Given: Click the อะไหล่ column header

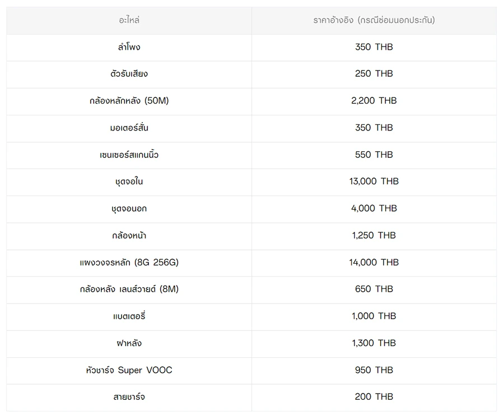Looking at the screenshot, I should coord(129,20).
